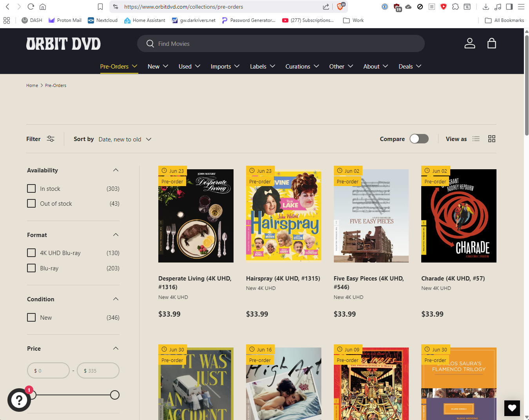Screen dimensions: 529x420
Task: Check the Out of stock filter
Action: (x=31, y=203)
